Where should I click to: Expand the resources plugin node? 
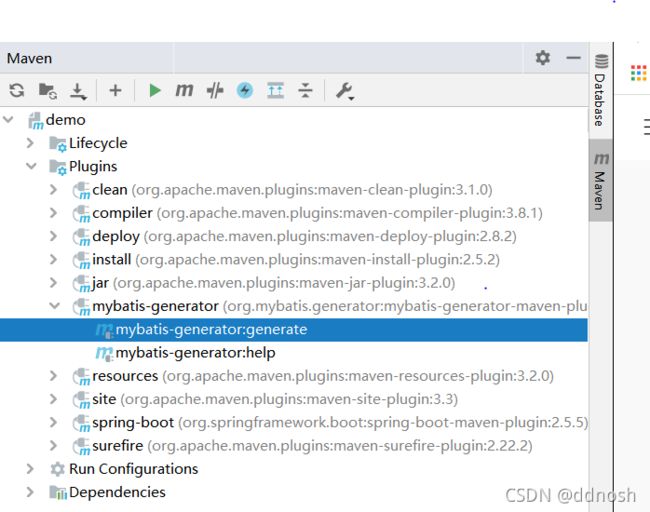[53, 376]
